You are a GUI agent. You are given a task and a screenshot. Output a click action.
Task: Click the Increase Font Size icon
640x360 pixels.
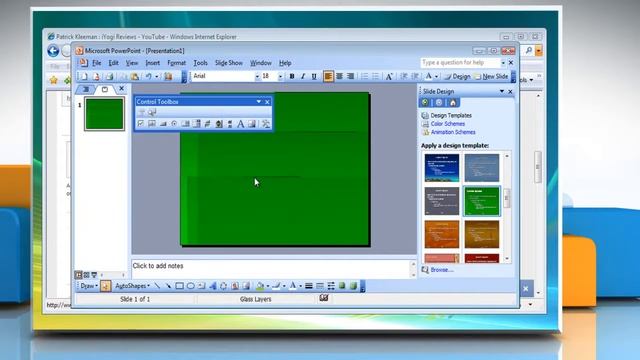[x=389, y=76]
